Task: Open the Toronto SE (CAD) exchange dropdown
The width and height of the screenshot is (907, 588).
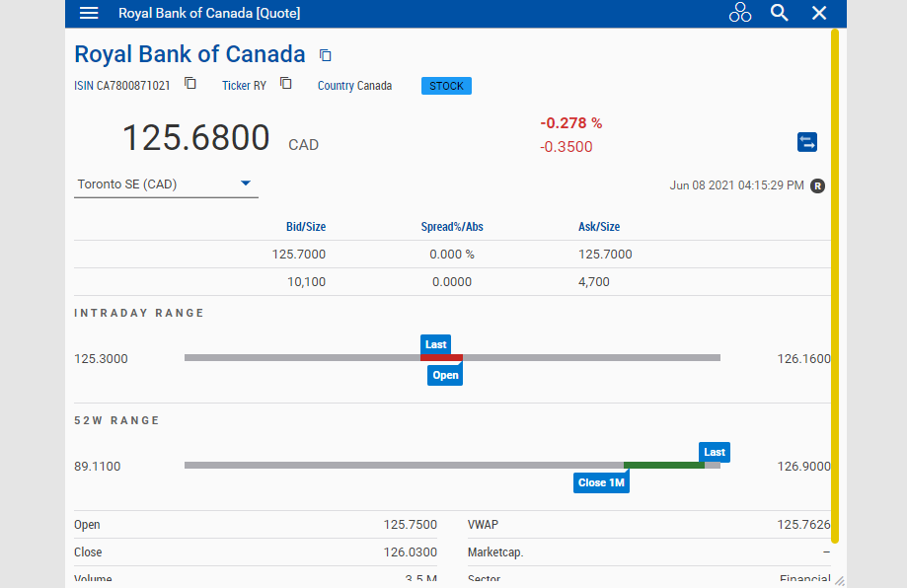Action: 166,184
